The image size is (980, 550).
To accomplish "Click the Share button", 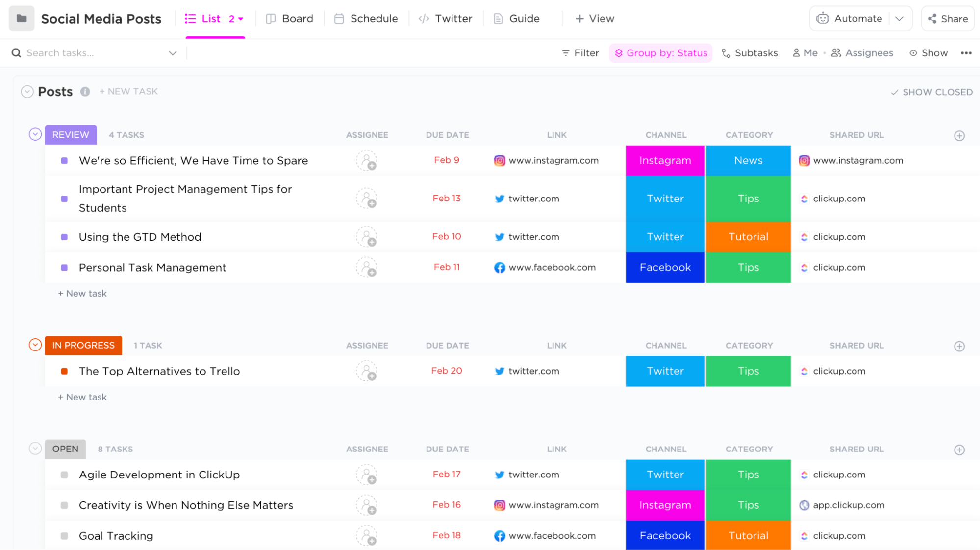I will 948,18.
